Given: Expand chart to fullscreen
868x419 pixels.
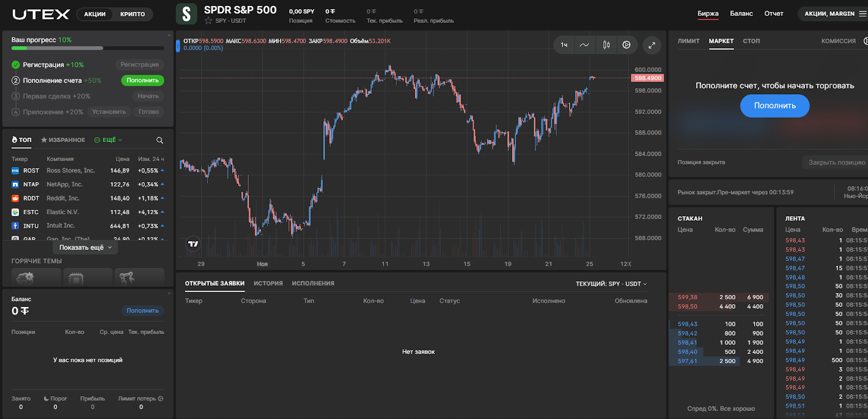Looking at the screenshot, I should coord(652,45).
